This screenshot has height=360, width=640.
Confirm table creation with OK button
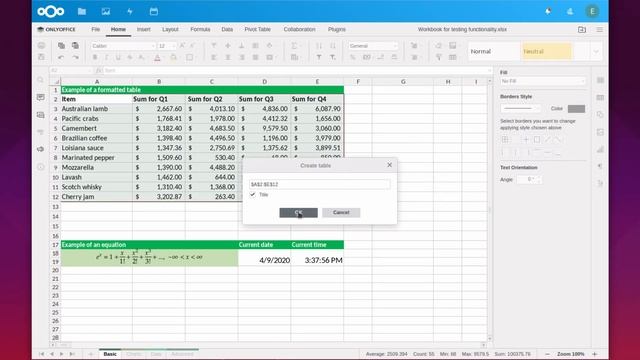tap(298, 213)
